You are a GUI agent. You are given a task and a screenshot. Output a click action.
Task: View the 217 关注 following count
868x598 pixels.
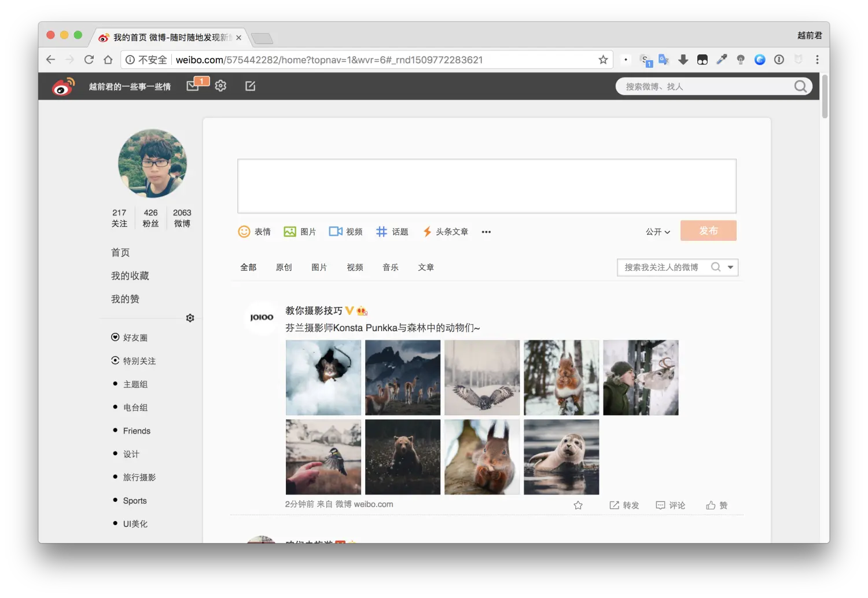[119, 218]
